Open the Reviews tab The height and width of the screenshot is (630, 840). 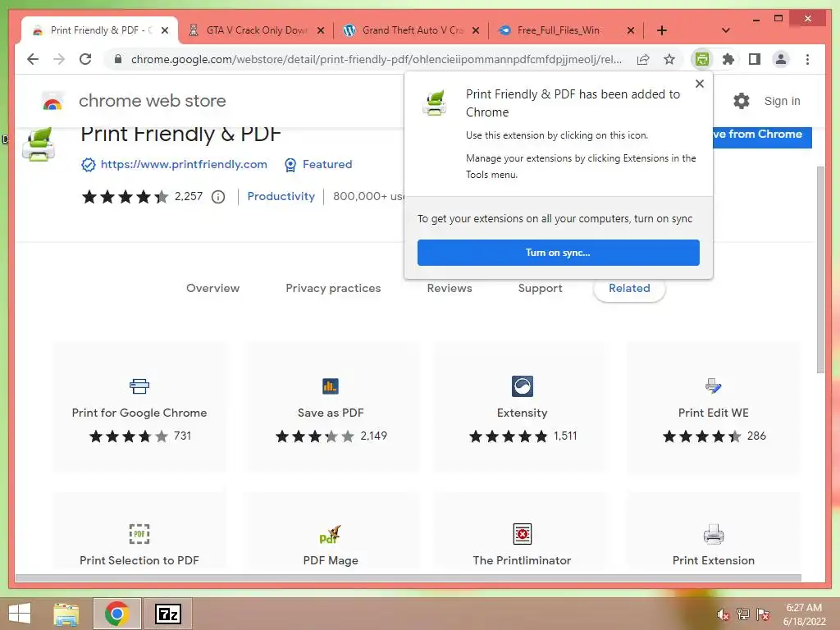click(450, 288)
